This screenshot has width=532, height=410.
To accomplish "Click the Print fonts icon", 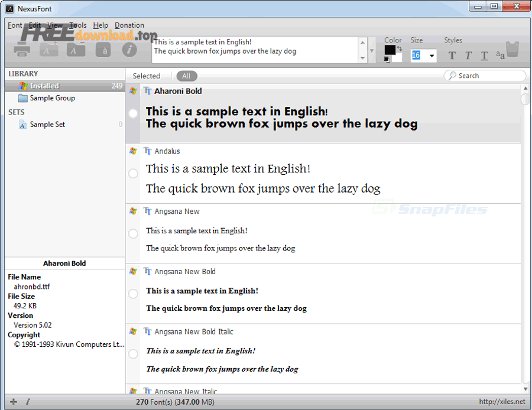I will [x=22, y=50].
